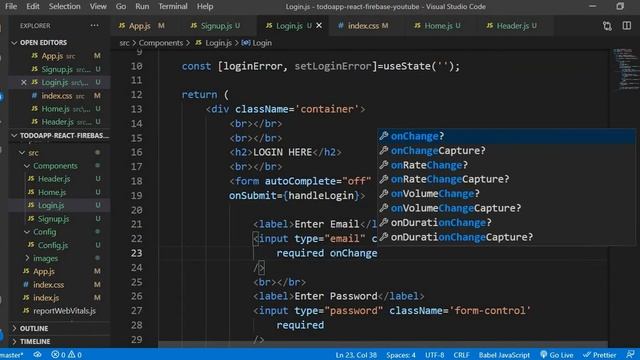Collapse the TODOAPP-REACT-FIREBASE project section

[59, 136]
